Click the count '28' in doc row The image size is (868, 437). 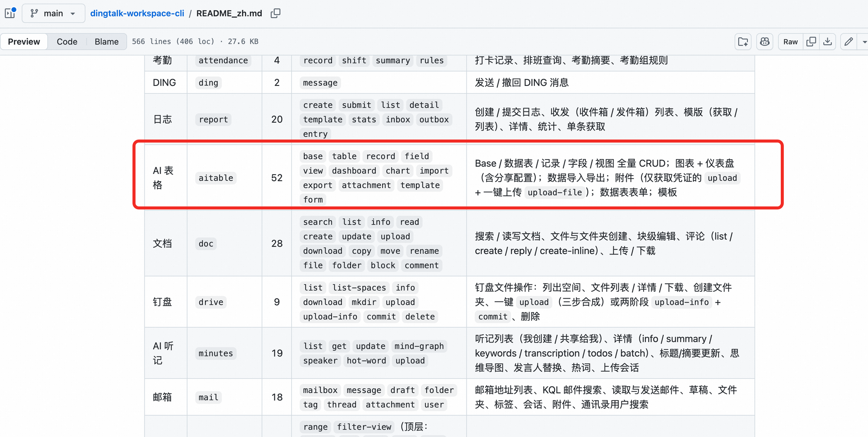point(277,244)
